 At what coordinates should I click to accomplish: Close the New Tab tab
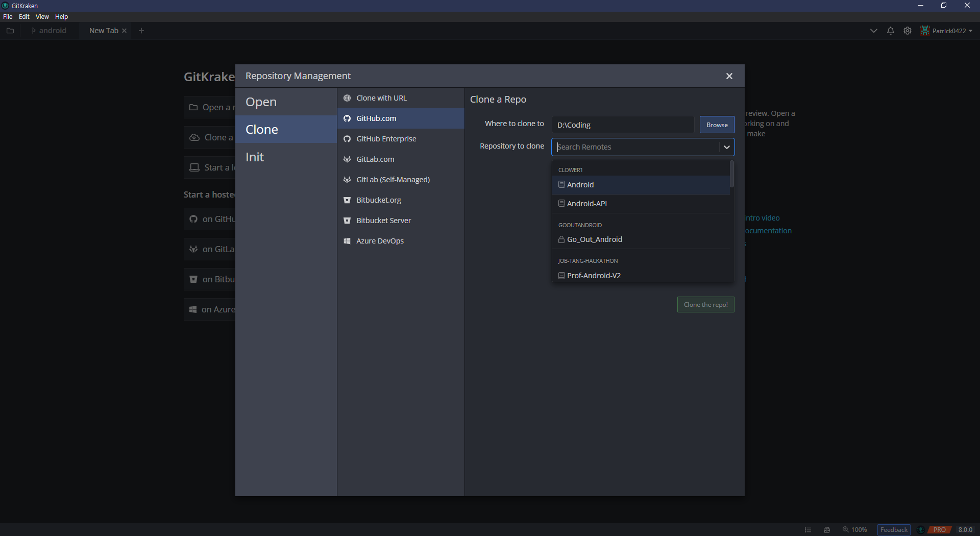(124, 31)
